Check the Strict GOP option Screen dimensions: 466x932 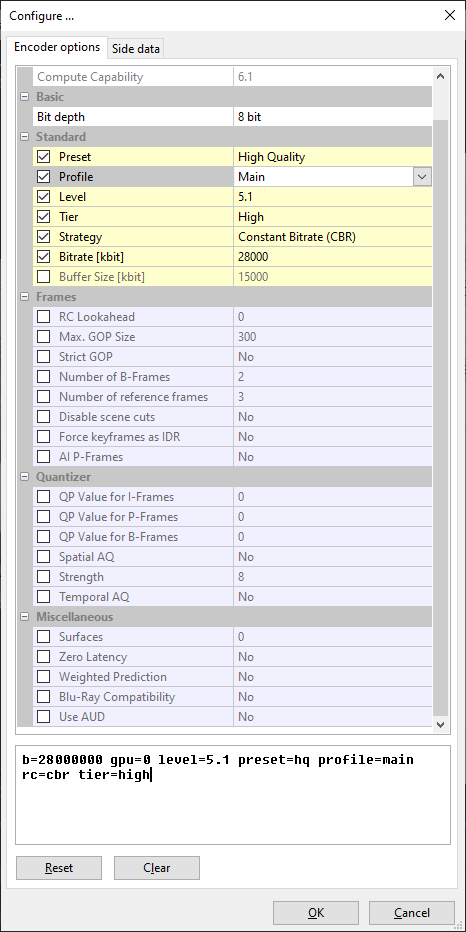[x=43, y=357]
